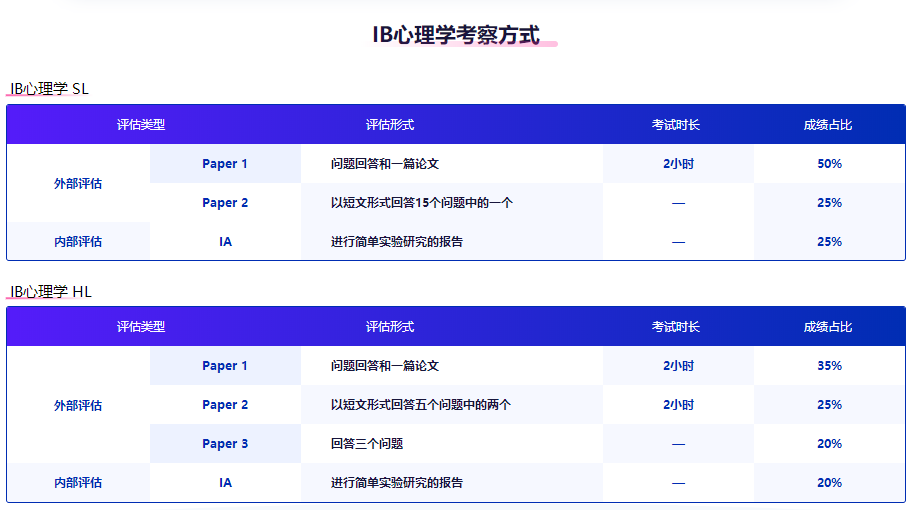The image size is (913, 510).
Task: Click 以短文形式回答15个问题中的一个
Action: click(422, 203)
